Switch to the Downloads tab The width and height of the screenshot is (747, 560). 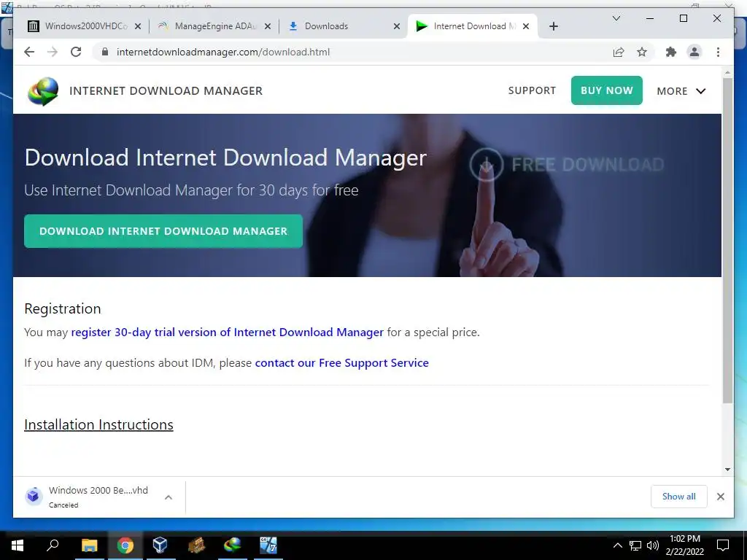[x=342, y=26]
